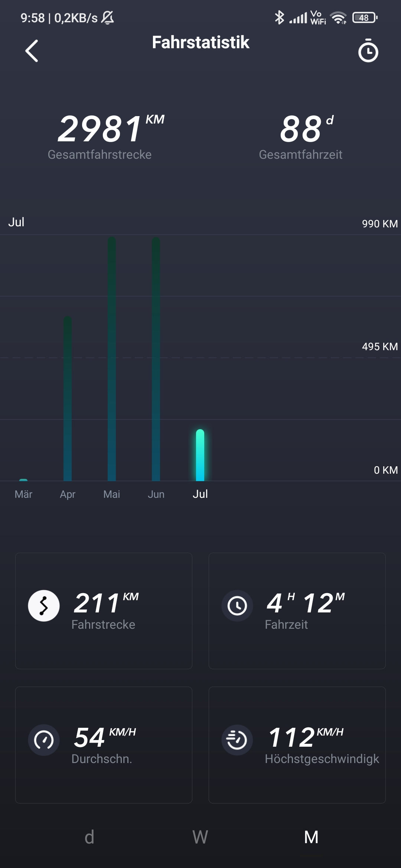Tap the 88 d Gesamtfahrzeit value
The height and width of the screenshot is (868, 401).
[x=301, y=129]
